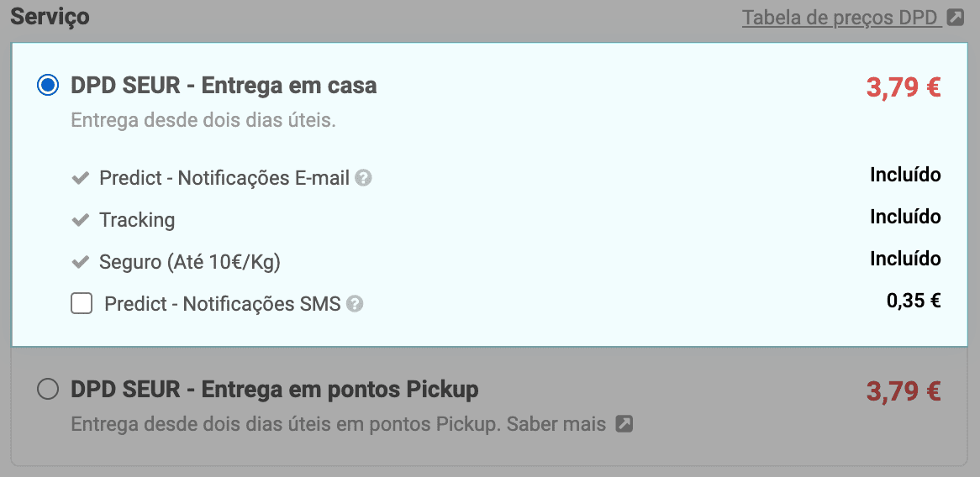Click the checkmark icon before Predict Notificações E-mail

[81, 178]
